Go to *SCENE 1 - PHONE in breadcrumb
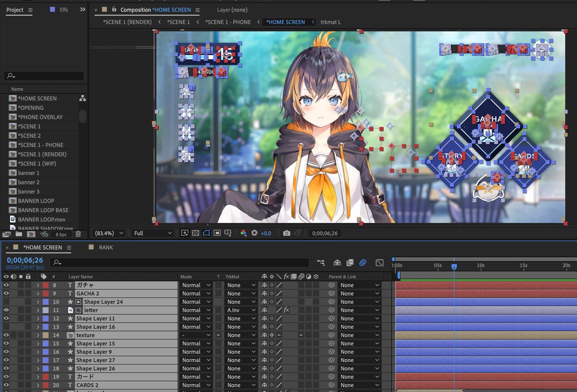The width and height of the screenshot is (577, 392). click(228, 22)
